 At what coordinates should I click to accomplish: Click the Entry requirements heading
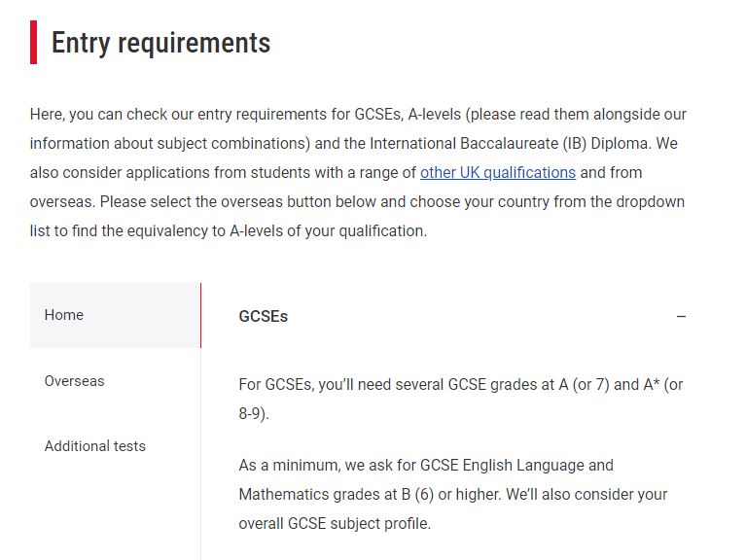[x=160, y=43]
